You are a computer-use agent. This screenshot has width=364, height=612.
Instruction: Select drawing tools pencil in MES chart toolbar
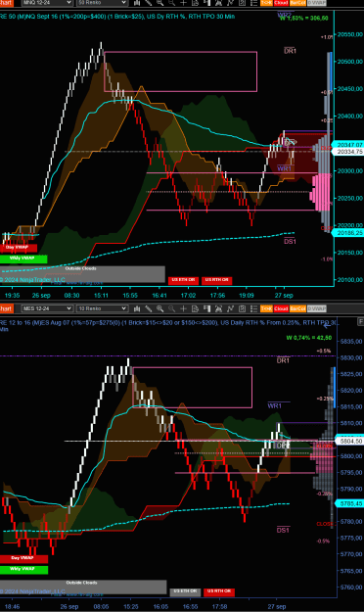pos(149,308)
